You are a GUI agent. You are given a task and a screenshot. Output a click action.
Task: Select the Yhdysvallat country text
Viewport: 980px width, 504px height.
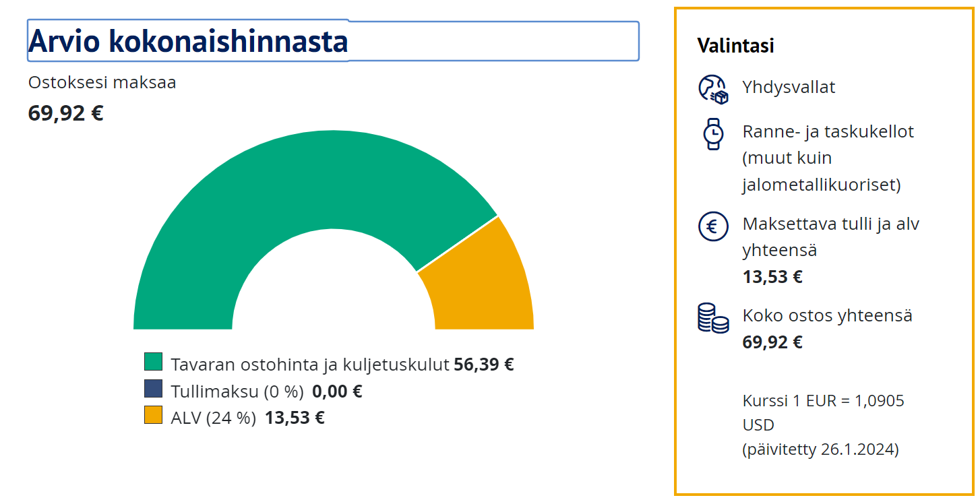[x=789, y=88]
